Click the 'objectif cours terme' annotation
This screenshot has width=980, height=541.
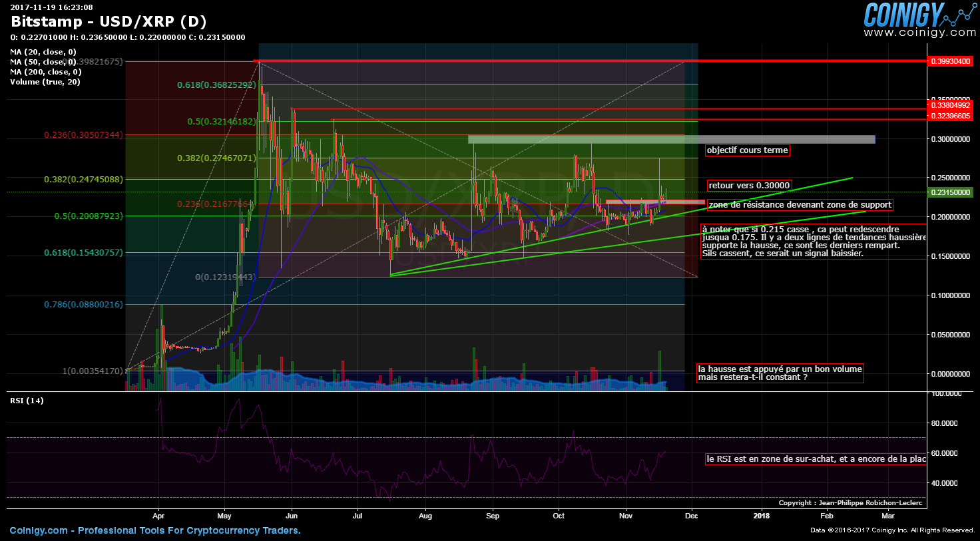click(748, 150)
